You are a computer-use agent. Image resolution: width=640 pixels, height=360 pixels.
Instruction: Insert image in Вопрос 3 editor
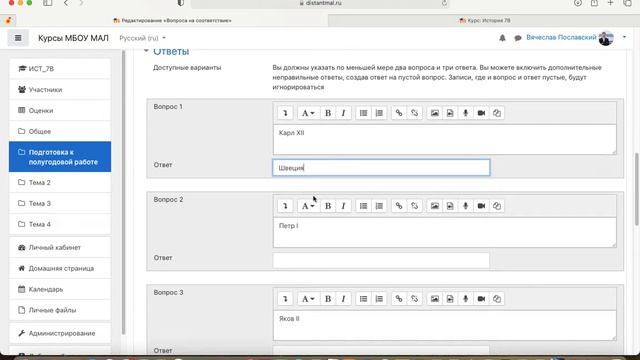[435, 299]
